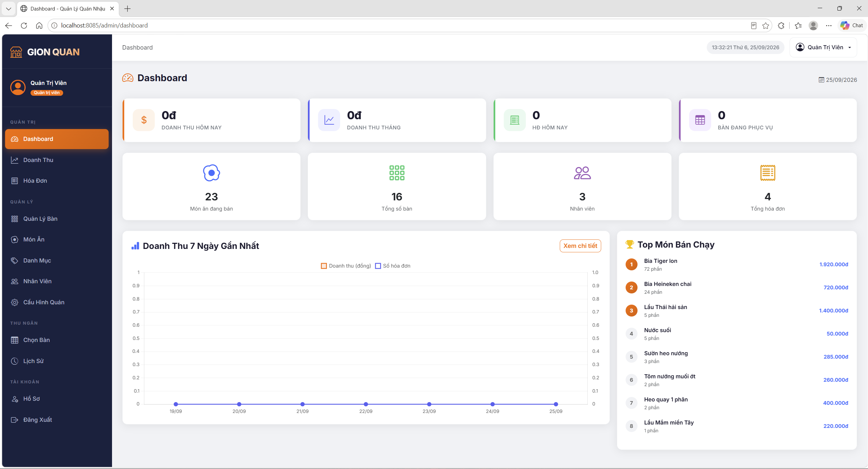Screen dimensions: 868x469
Task: Click the table icon on Bàn Đang Phục Vụ card
Action: pyautogui.click(x=700, y=120)
